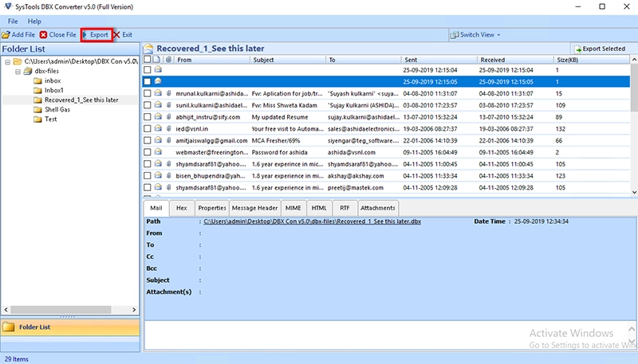The height and width of the screenshot is (364, 638).
Task: Sort by the From column header
Action: [x=211, y=60]
